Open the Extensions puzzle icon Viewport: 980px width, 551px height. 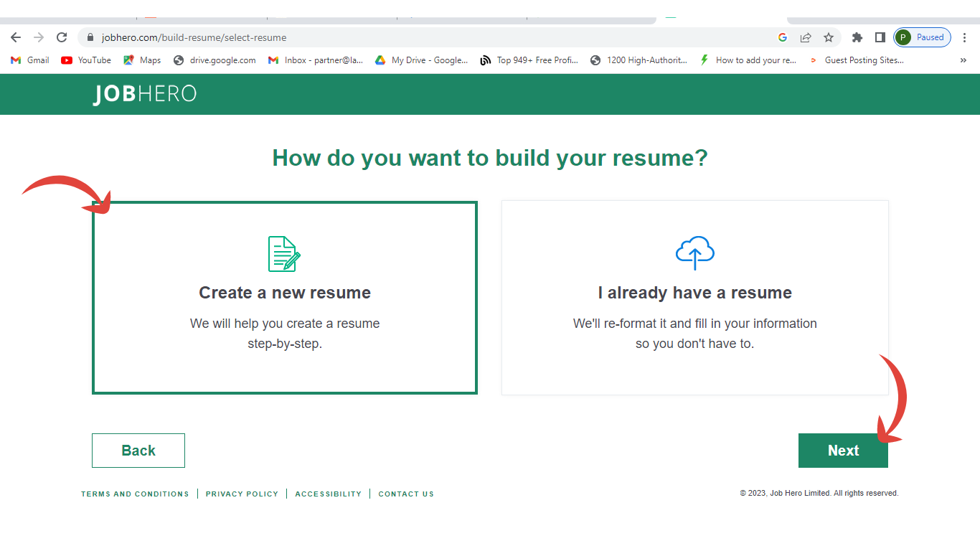point(857,37)
